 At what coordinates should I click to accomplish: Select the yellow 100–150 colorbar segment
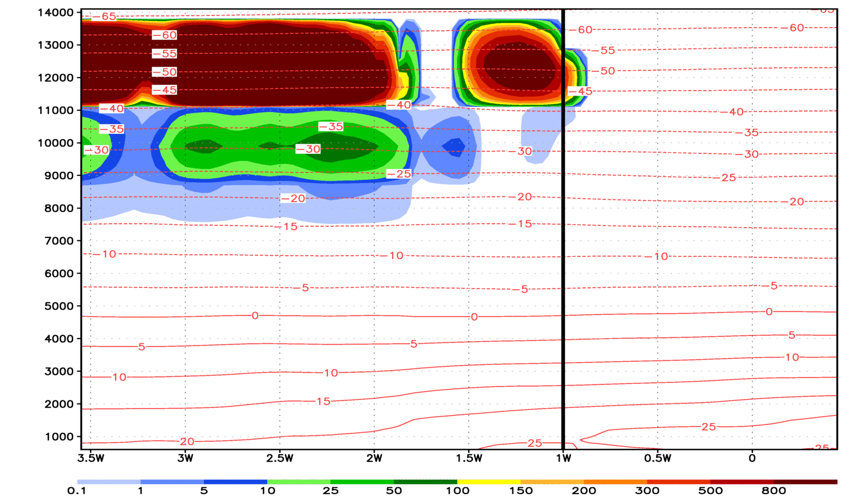(488, 482)
